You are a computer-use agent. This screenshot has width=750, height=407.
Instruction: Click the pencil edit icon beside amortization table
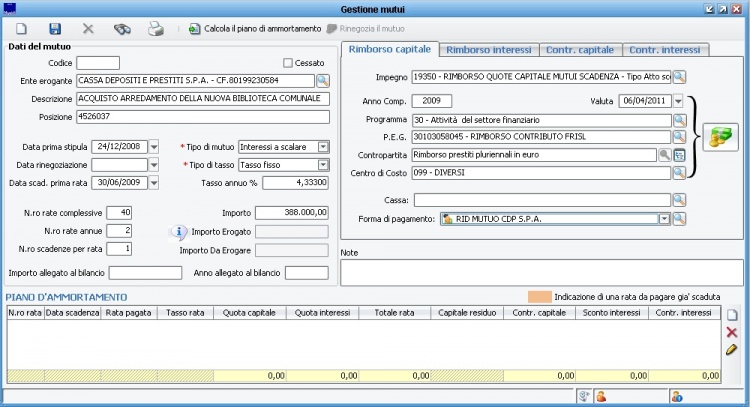click(731, 350)
